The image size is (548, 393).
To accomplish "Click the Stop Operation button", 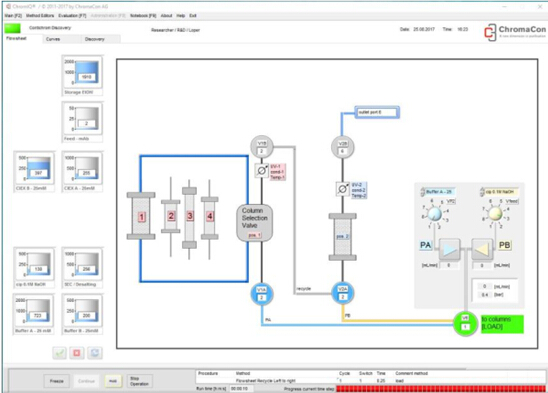I will coord(139,381).
